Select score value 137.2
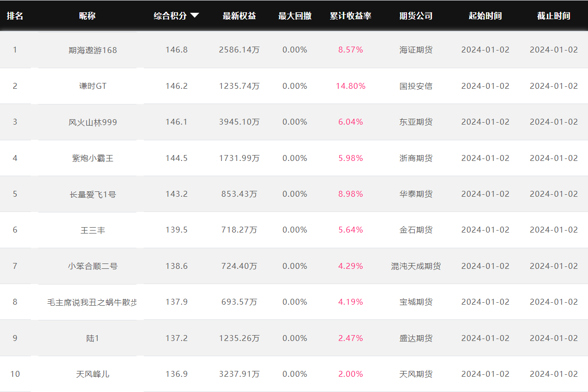 click(x=177, y=338)
